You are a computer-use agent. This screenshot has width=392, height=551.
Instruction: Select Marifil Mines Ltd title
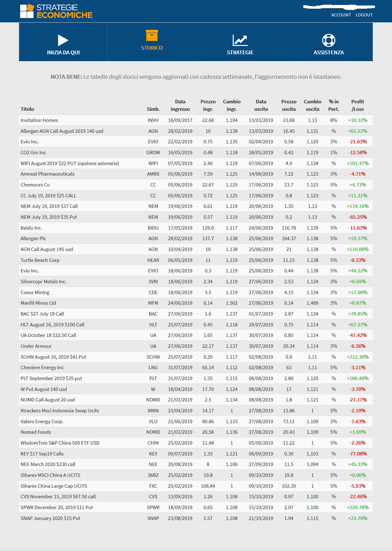38,303
